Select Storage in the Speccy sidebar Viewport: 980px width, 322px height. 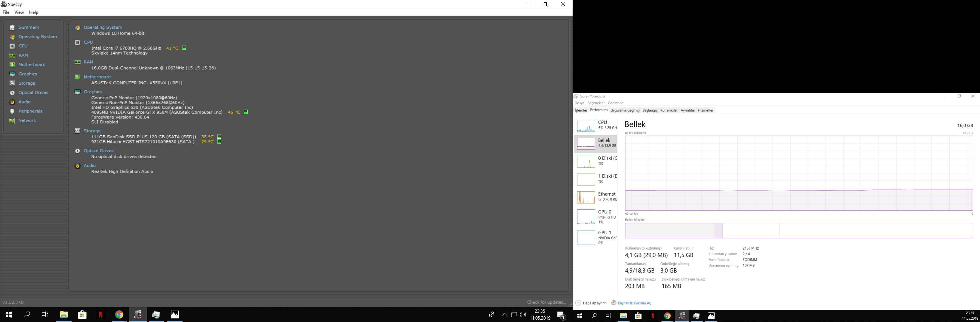[x=27, y=83]
